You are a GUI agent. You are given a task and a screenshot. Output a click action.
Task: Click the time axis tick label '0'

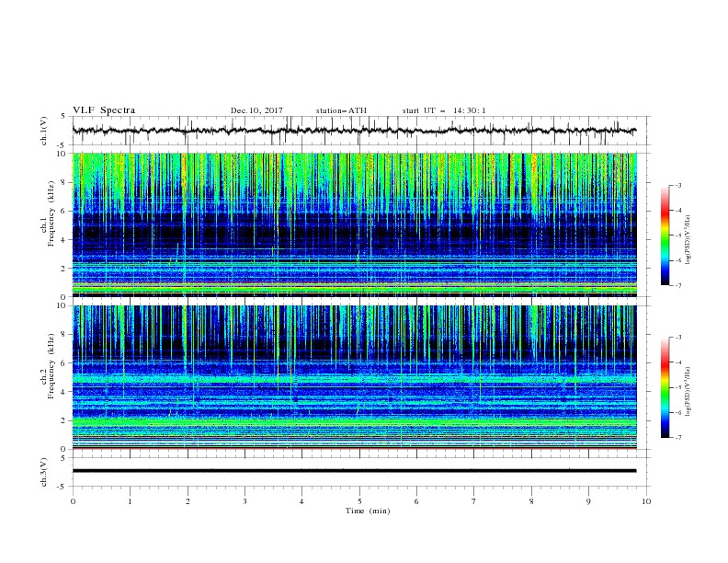[73, 501]
